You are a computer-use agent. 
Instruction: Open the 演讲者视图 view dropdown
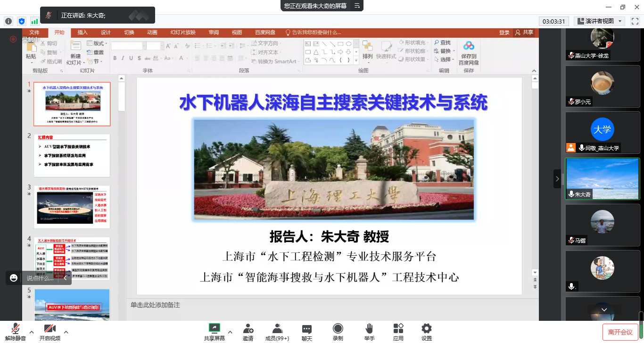(x=600, y=21)
